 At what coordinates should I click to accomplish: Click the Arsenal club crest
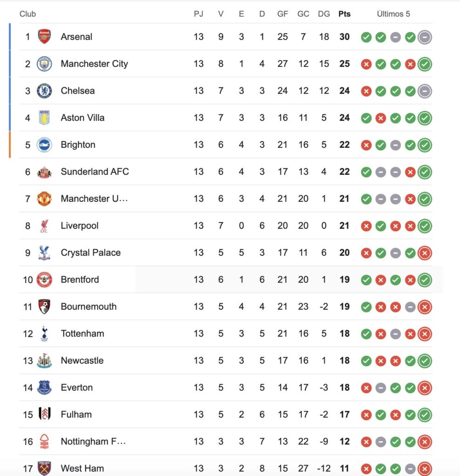[x=44, y=37]
